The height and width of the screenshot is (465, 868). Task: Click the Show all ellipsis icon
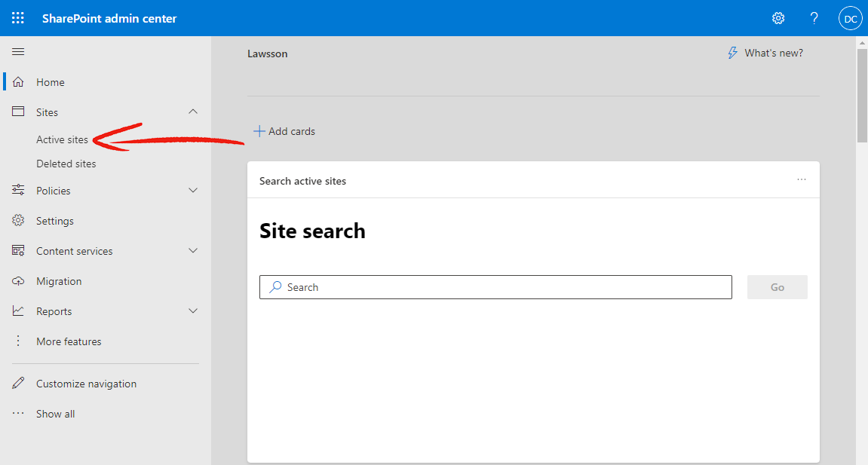click(18, 413)
